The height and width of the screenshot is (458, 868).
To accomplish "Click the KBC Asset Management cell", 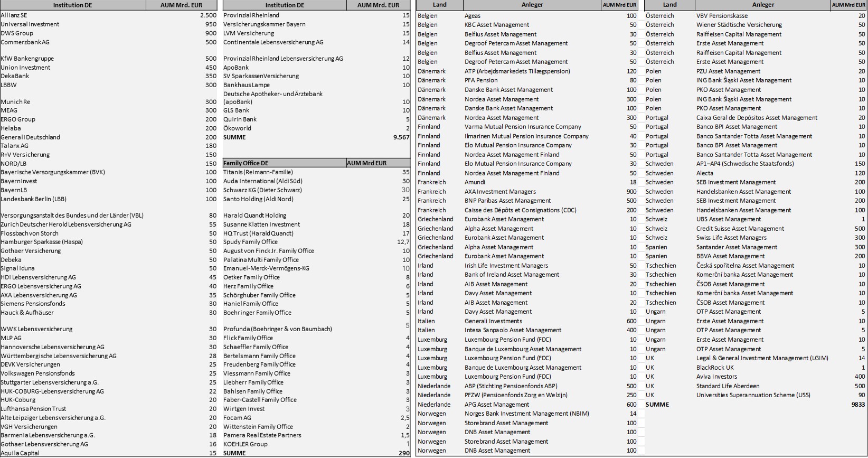I will coord(497,25).
